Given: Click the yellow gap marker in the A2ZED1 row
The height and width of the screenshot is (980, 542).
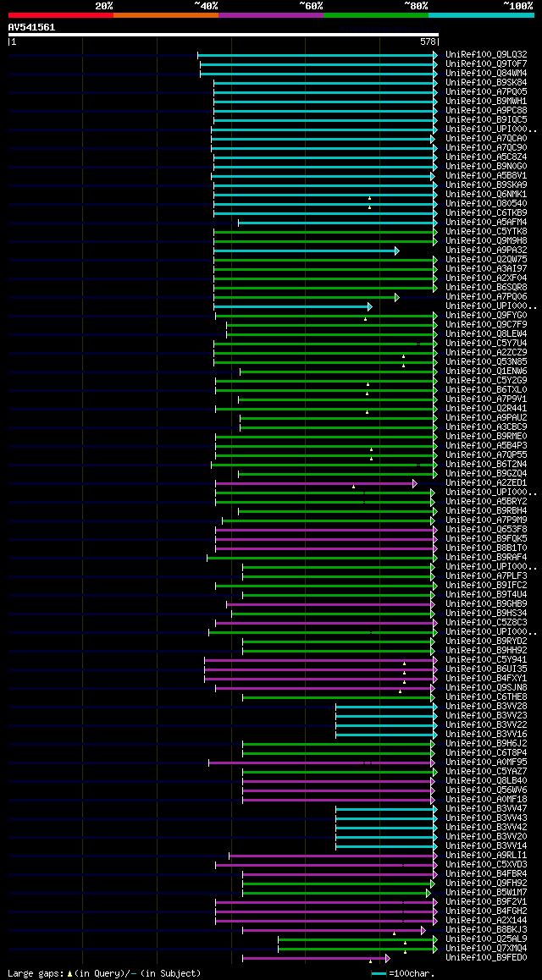Looking at the screenshot, I should 353,487.
